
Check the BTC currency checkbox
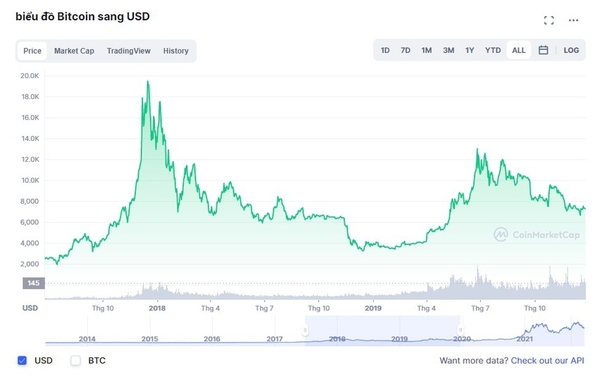point(76,361)
